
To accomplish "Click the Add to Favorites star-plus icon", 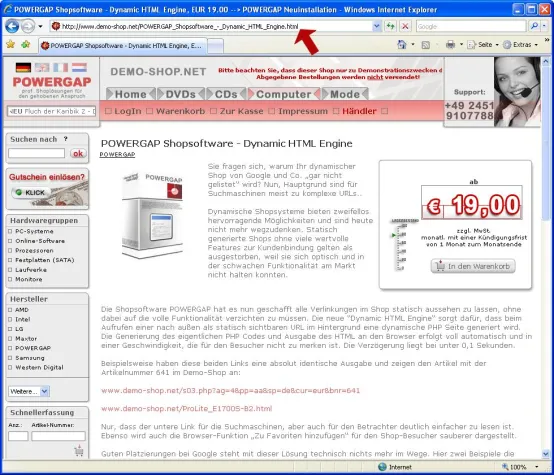I will 25,45.
